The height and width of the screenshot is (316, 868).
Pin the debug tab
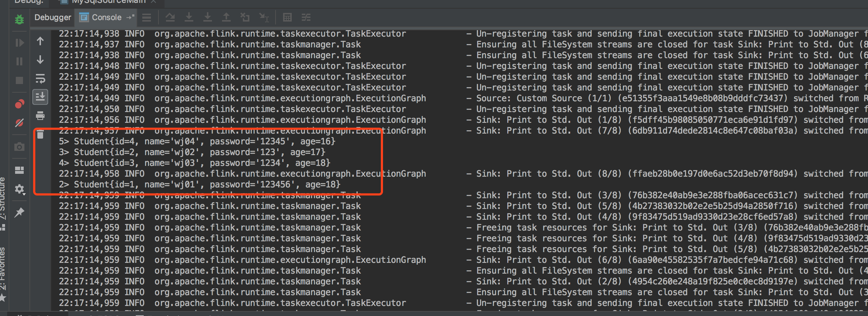click(19, 213)
